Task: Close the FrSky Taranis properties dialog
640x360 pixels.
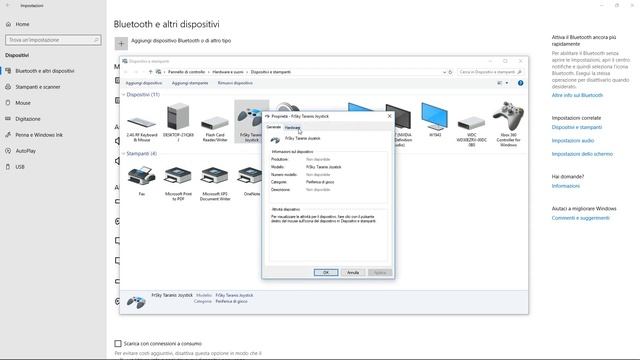Action: (389, 116)
